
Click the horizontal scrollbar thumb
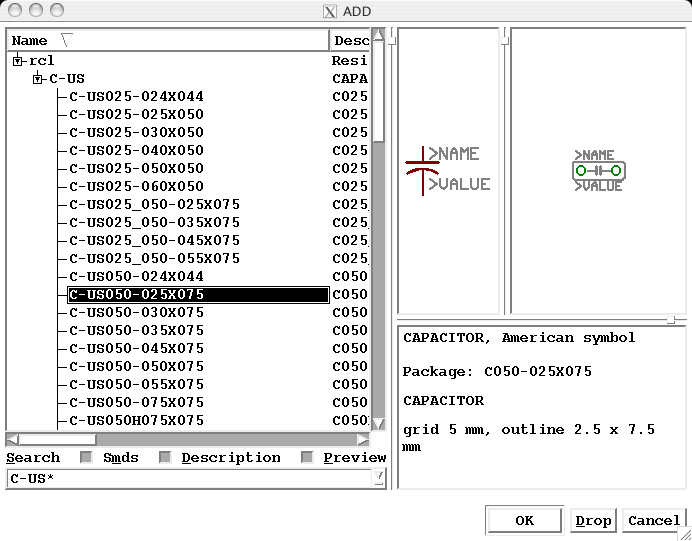coord(57,440)
